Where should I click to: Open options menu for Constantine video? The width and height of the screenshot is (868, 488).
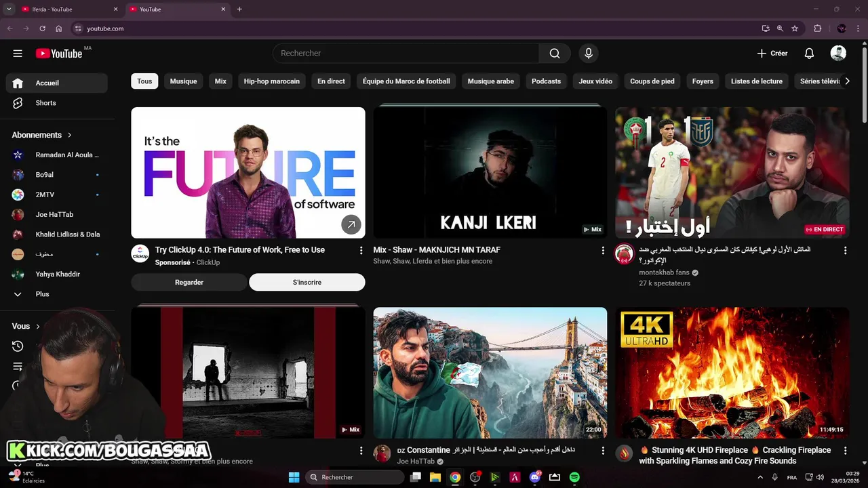click(603, 451)
